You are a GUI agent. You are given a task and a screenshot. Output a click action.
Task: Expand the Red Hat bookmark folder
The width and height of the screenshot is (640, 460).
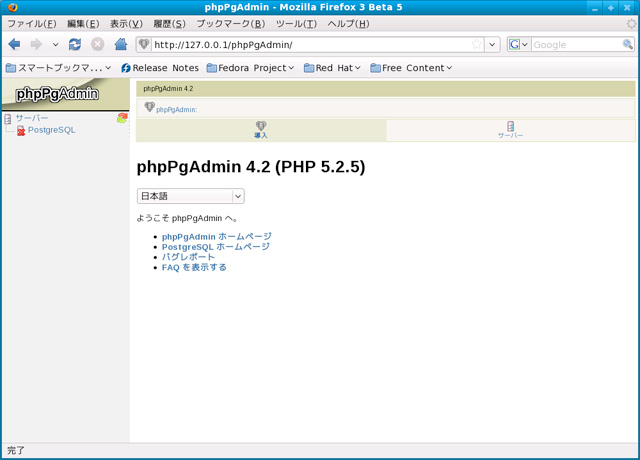tap(332, 68)
